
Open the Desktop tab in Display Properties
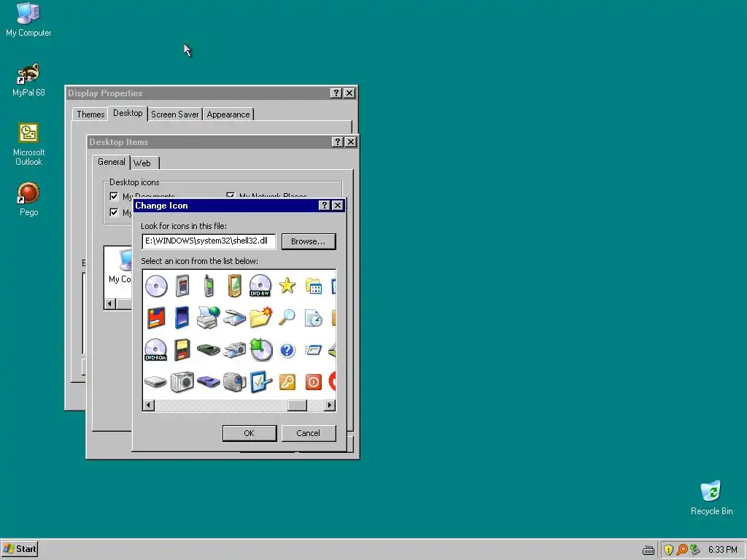pos(128,113)
